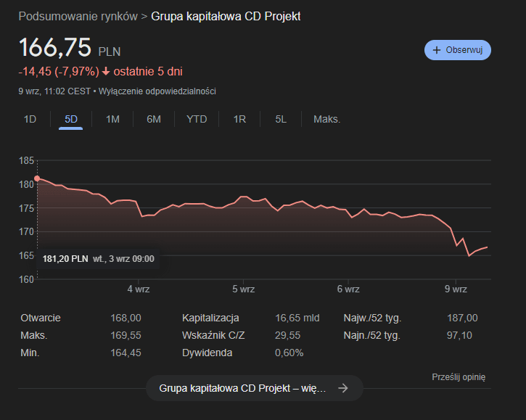Click the Grupa kapitałowa CD Projekt breadcrumb title
Viewport: 526px width, 420px height.
pos(225,17)
